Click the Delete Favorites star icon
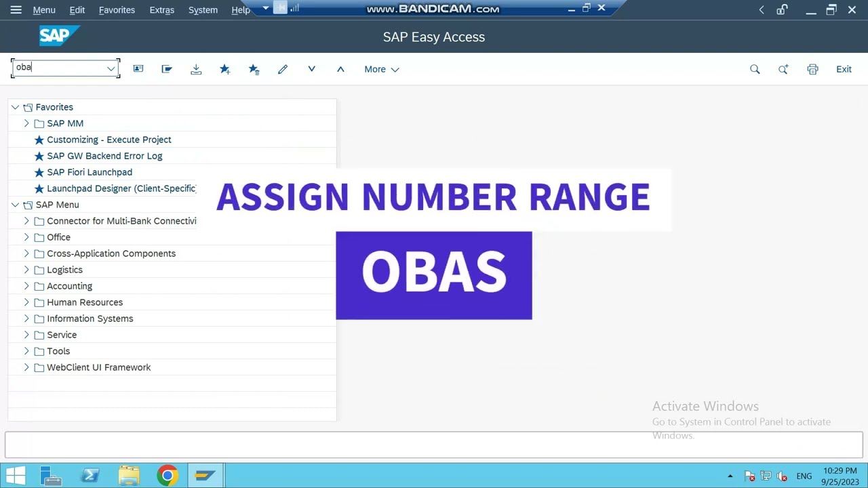This screenshot has width=868, height=488. click(254, 69)
